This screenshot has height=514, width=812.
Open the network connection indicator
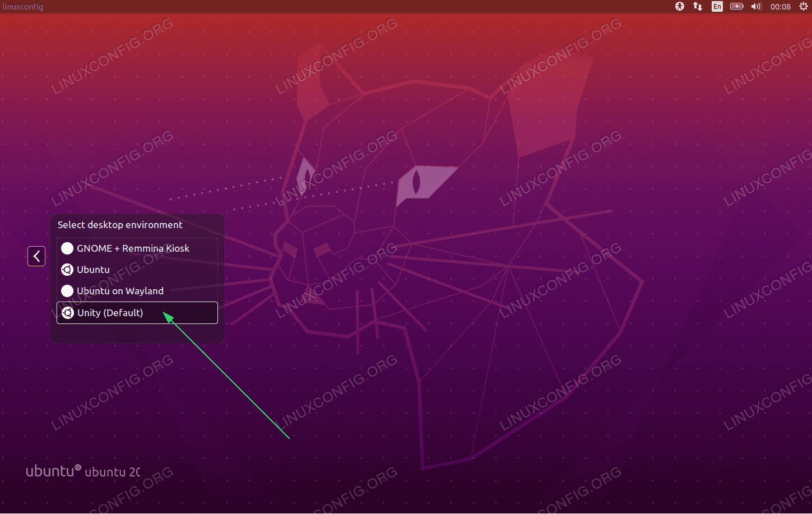pos(698,7)
